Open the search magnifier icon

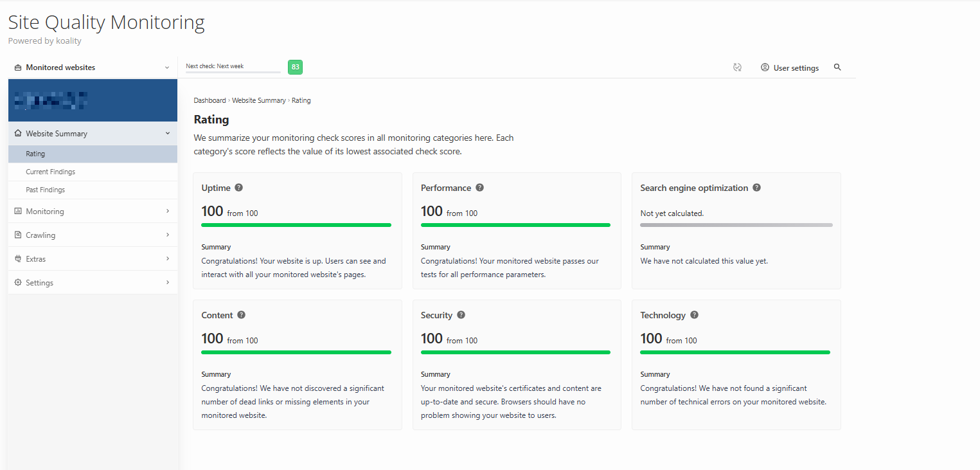click(837, 67)
